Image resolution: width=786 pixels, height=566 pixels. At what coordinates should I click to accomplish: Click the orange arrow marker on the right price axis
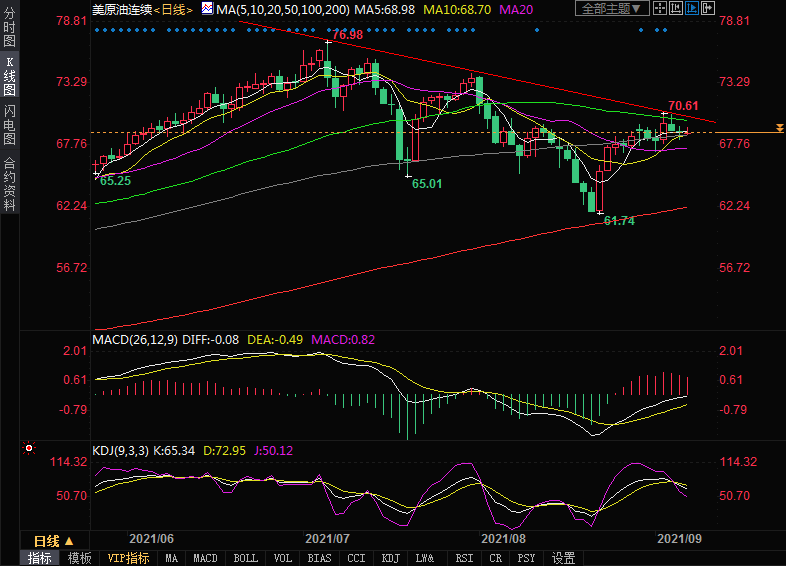(778, 132)
